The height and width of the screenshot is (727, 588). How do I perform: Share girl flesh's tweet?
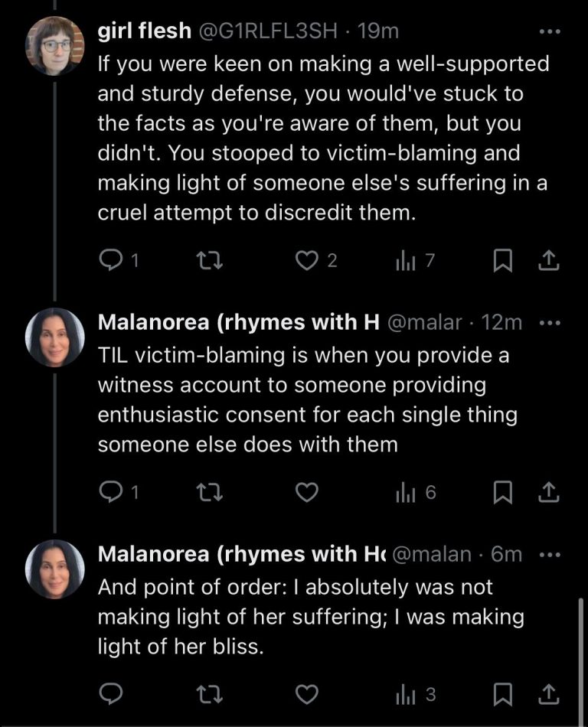click(x=549, y=261)
